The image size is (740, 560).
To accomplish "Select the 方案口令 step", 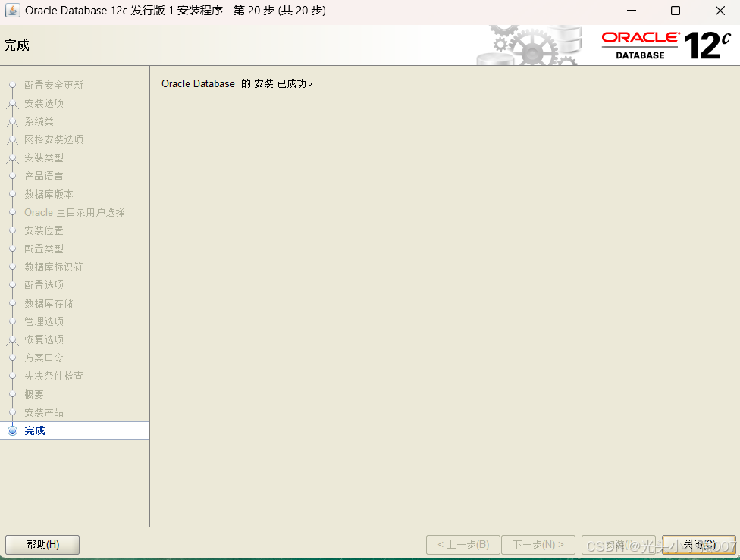I will [44, 358].
